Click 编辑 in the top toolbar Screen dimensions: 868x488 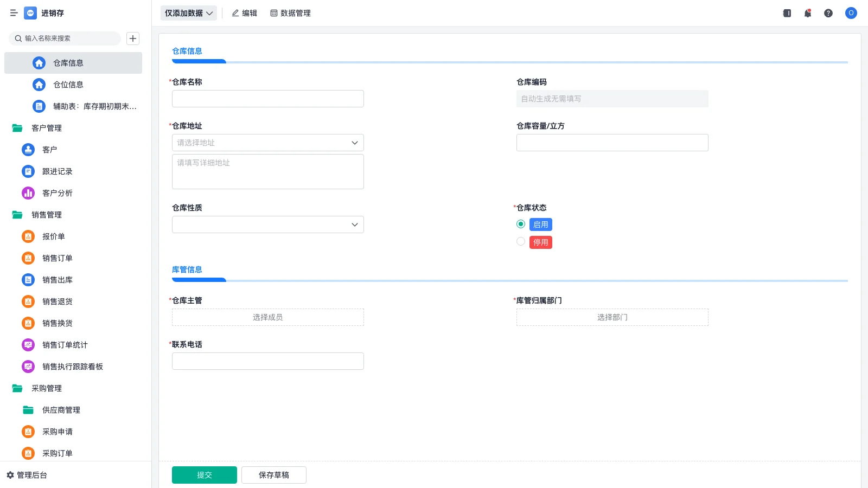[x=245, y=13]
